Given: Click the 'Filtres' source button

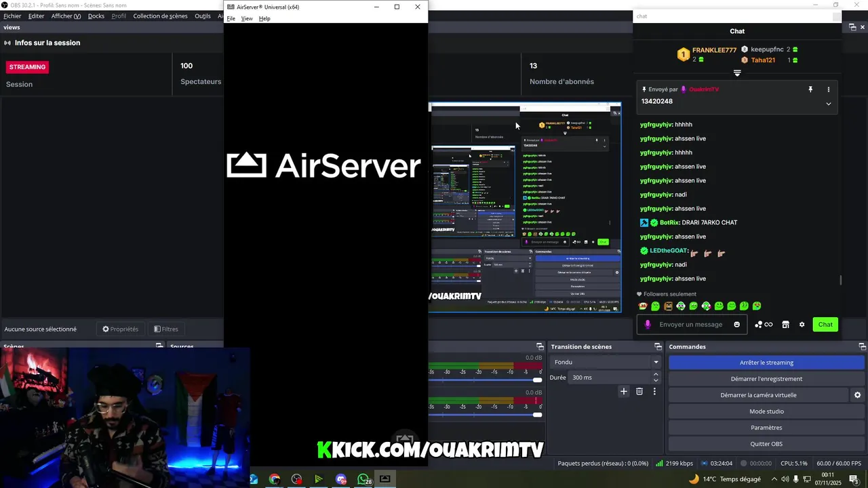Looking at the screenshot, I should (165, 329).
